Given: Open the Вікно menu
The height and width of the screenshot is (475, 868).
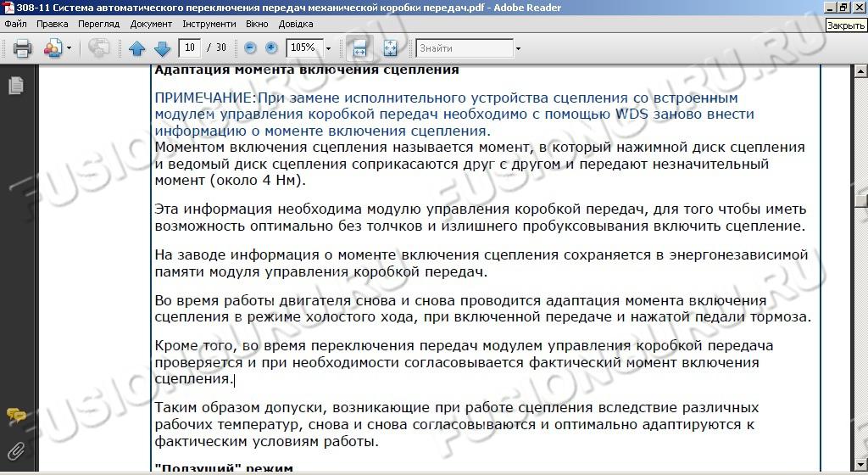Looking at the screenshot, I should (257, 24).
